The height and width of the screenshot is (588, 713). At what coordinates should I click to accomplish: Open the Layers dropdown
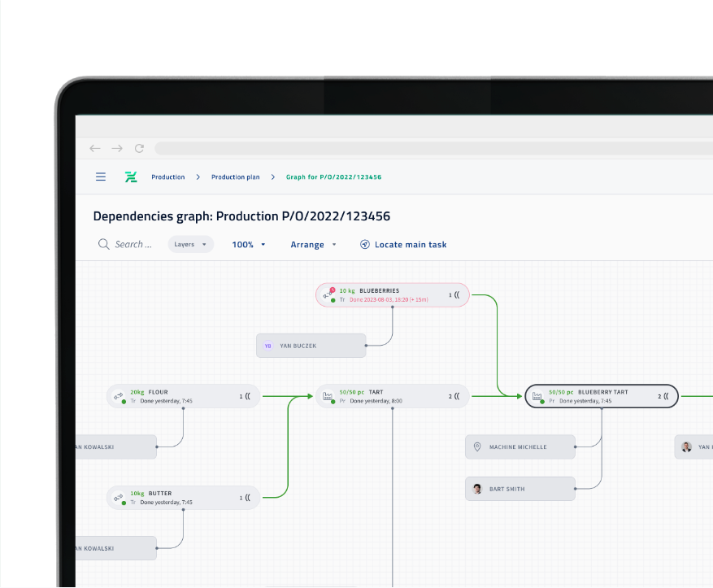pos(190,244)
